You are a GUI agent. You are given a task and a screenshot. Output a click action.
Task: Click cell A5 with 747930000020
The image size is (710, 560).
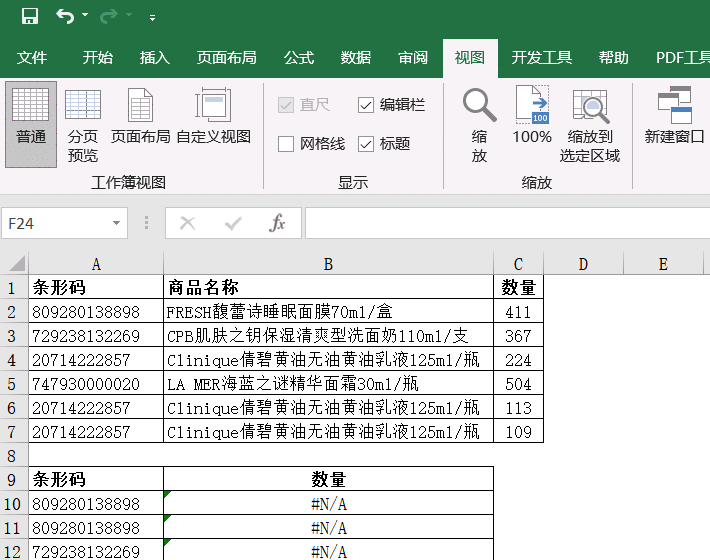(96, 384)
